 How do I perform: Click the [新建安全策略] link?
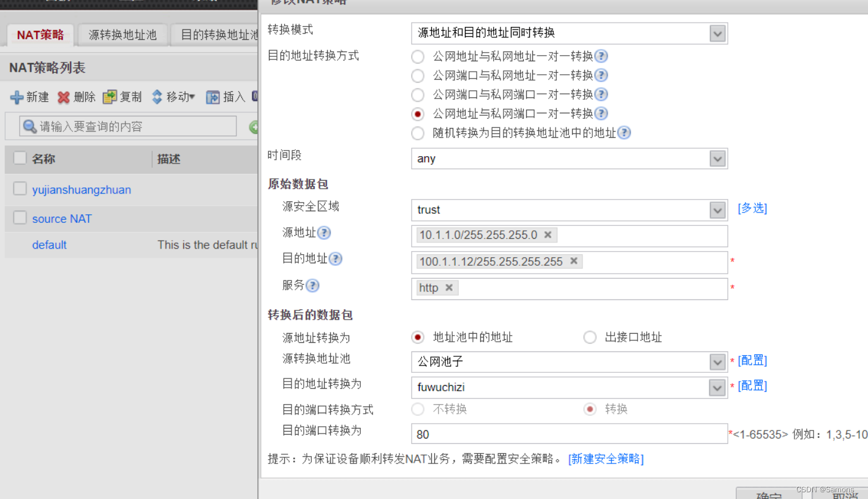(x=606, y=459)
